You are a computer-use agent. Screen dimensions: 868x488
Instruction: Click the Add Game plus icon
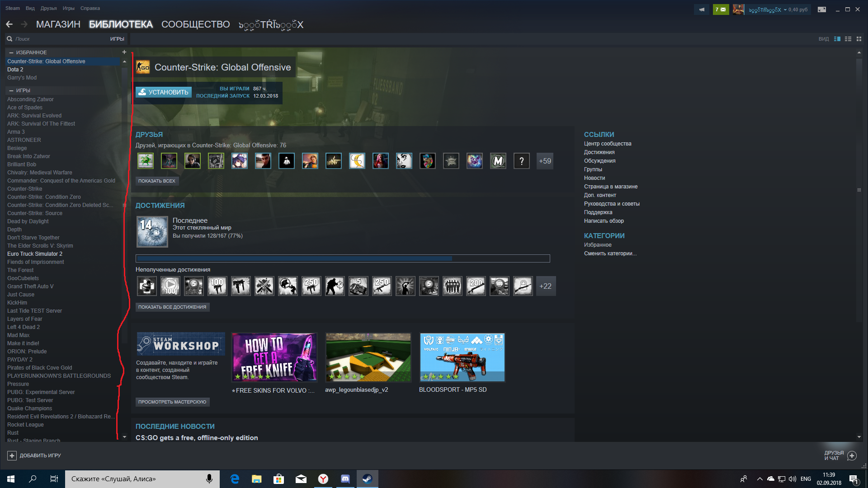click(12, 455)
